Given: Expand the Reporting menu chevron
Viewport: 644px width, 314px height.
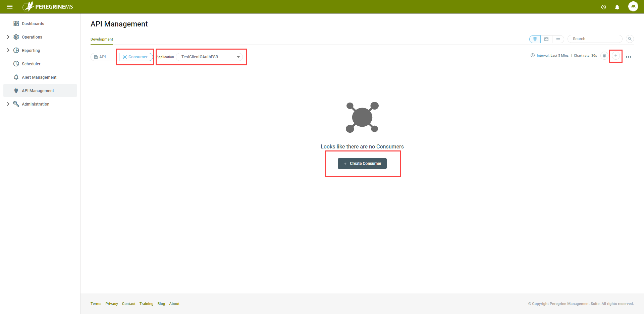Looking at the screenshot, I should pyautogui.click(x=8, y=50).
